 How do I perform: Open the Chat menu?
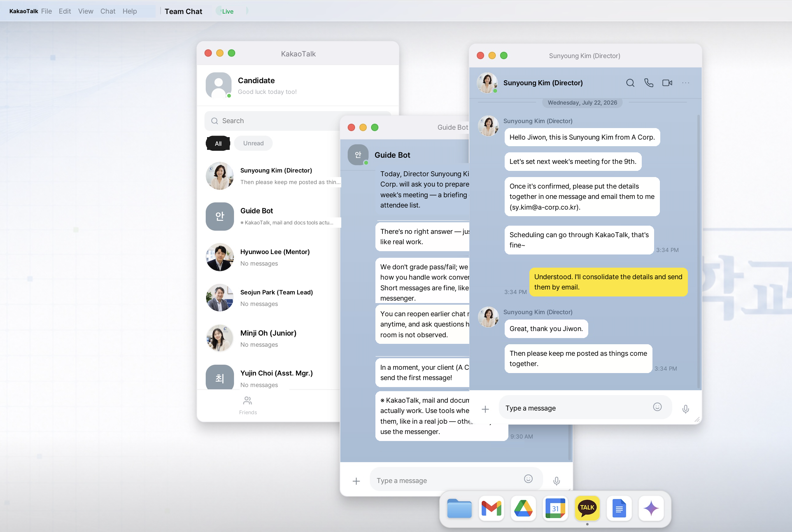[108, 11]
